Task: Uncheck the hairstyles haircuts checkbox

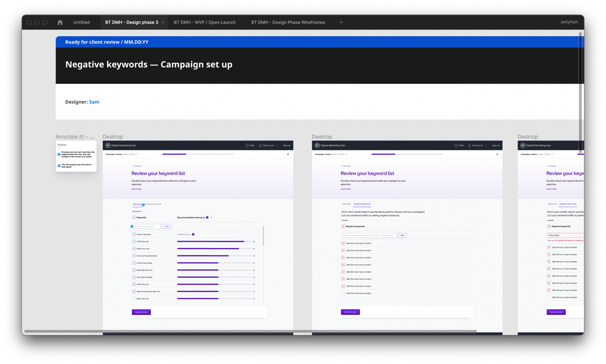Action: click(134, 270)
